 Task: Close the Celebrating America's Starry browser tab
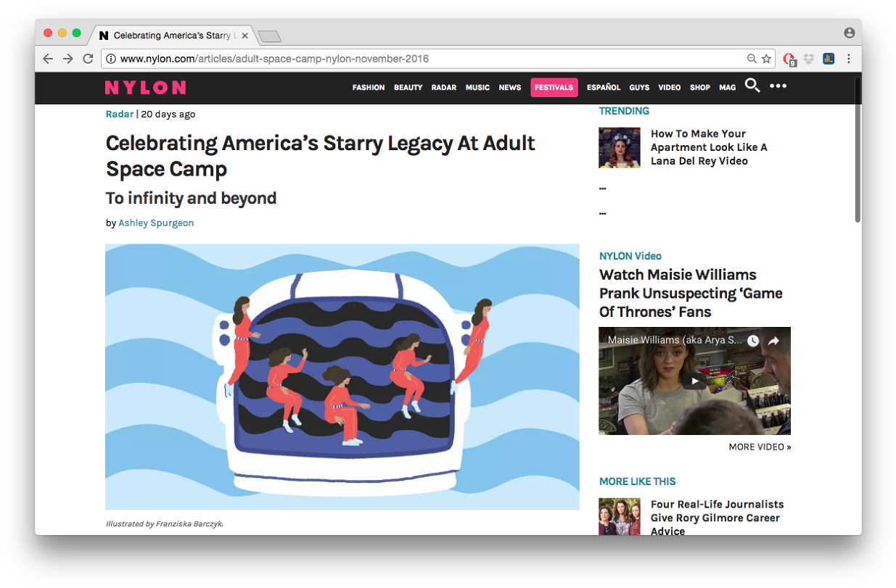click(244, 36)
